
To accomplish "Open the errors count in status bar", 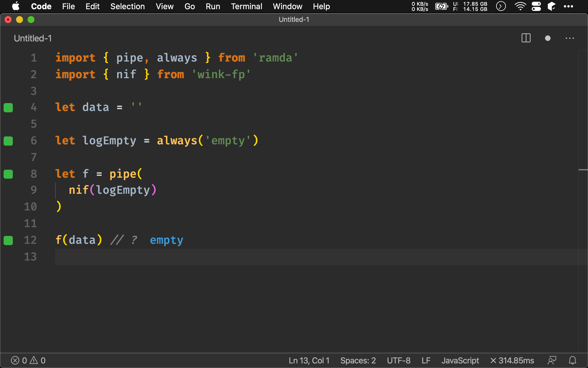I will 19,361.
